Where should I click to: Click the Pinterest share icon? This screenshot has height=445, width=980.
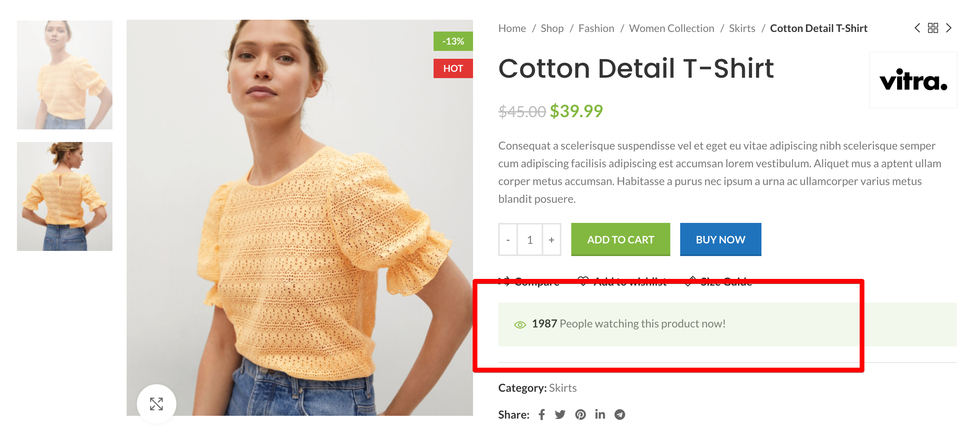(580, 415)
